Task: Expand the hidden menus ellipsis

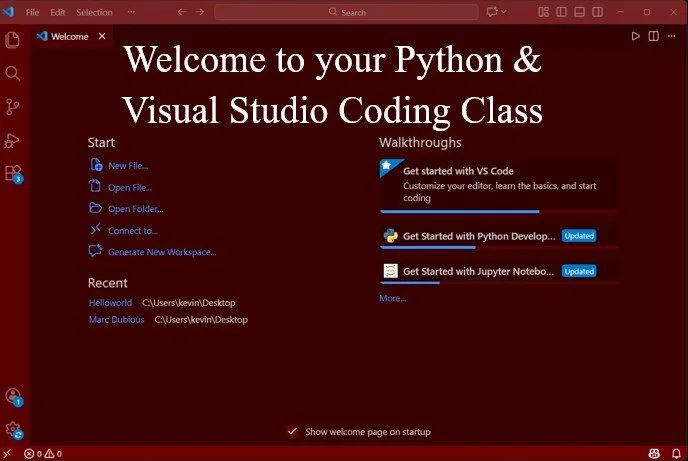Action: [131, 12]
